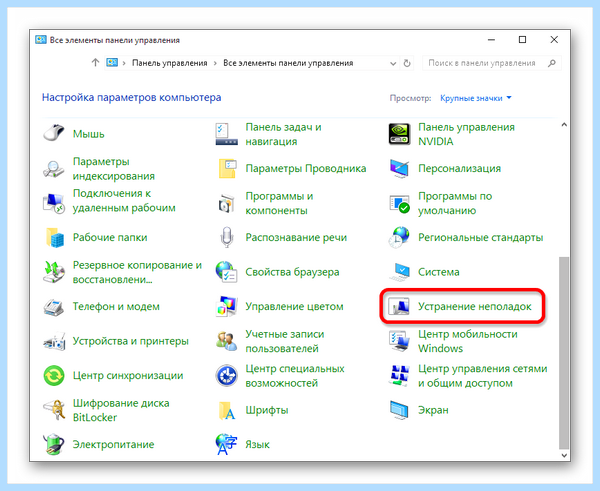Image resolution: width=600 pixels, height=491 pixels.
Task: Maximize the control panel window
Action: click(522, 39)
